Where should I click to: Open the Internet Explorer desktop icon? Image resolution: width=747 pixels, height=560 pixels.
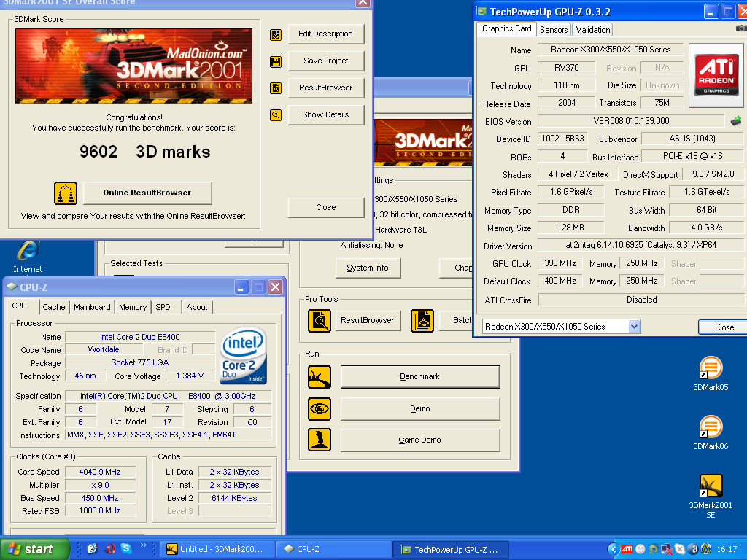(28, 257)
